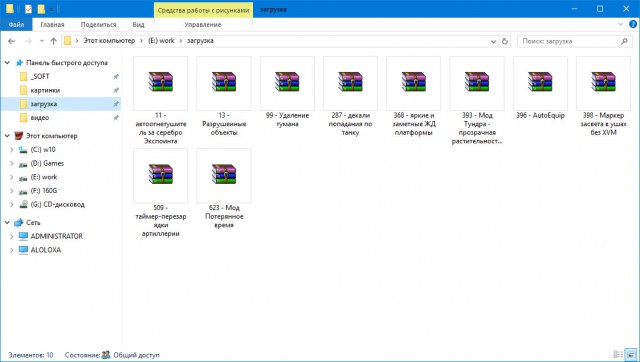Select the 'загрузка' quick access folder

point(61,104)
